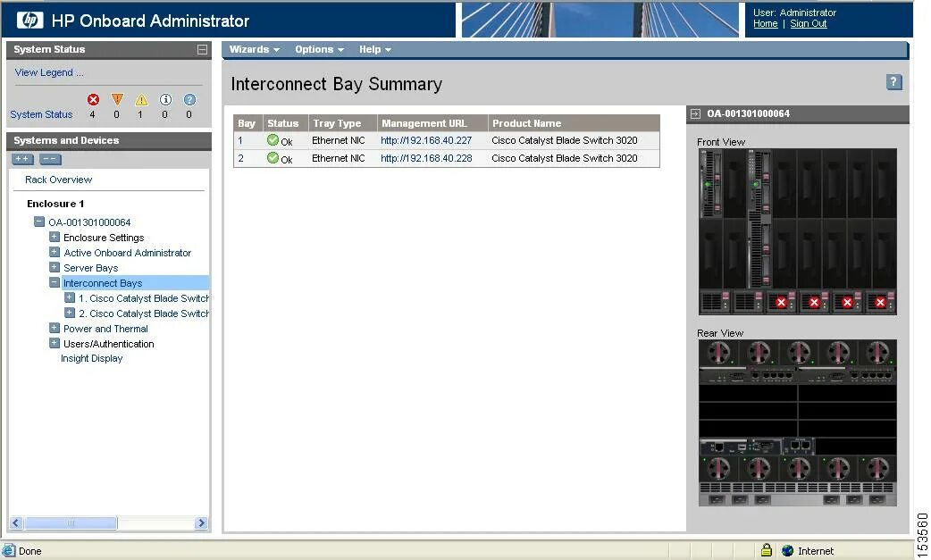Viewport: 931px width, 560px height.
Task: Expand all tree nodes with ++ button
Action: [22, 159]
